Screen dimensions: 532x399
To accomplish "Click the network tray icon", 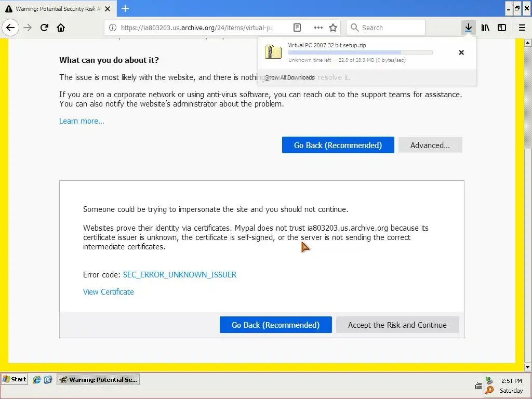I will click(489, 380).
